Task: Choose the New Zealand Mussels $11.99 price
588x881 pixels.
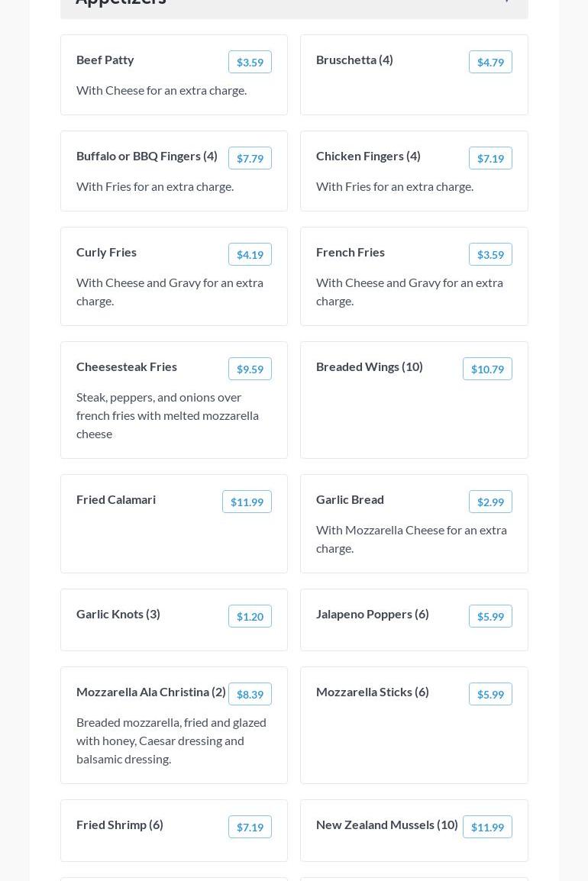Action: point(487,827)
